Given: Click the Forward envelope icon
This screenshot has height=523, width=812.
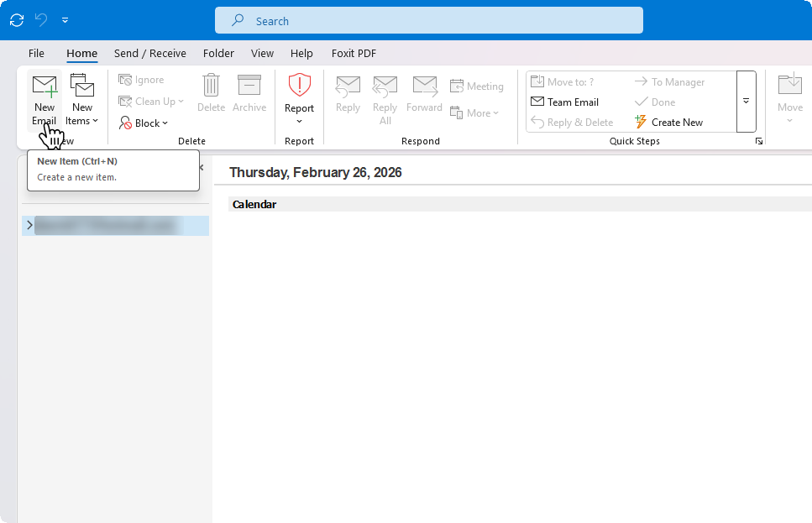Looking at the screenshot, I should [425, 86].
